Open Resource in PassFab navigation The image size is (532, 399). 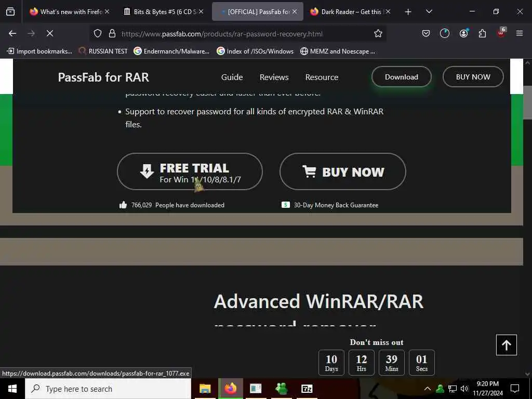(x=322, y=77)
